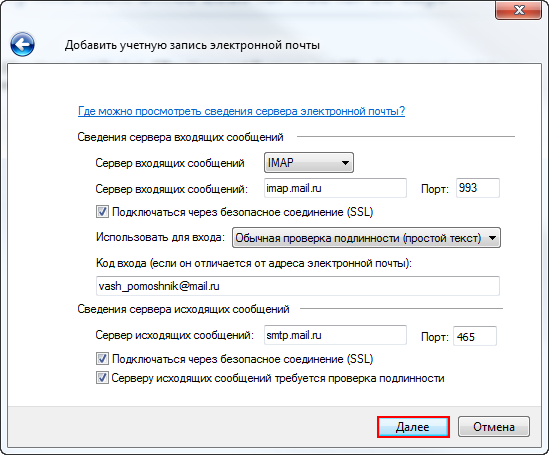
Task: Click the 'Использовать для входа:' label
Action: click(160, 237)
